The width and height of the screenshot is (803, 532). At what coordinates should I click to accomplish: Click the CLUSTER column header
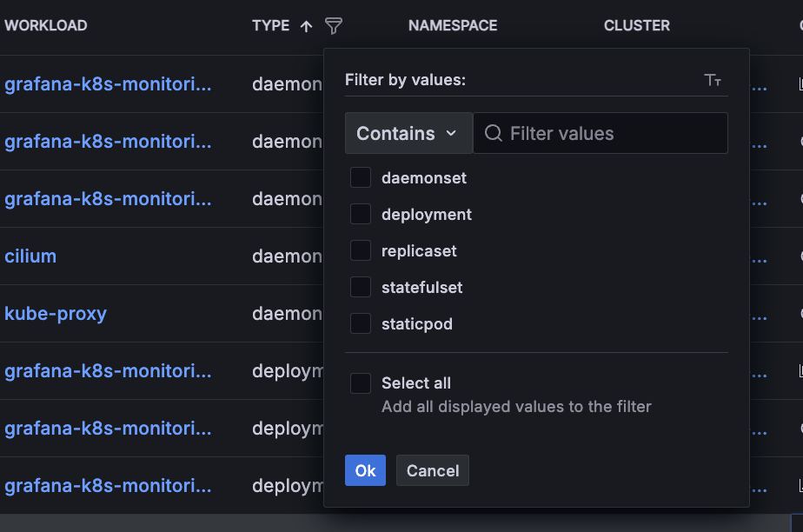(637, 26)
